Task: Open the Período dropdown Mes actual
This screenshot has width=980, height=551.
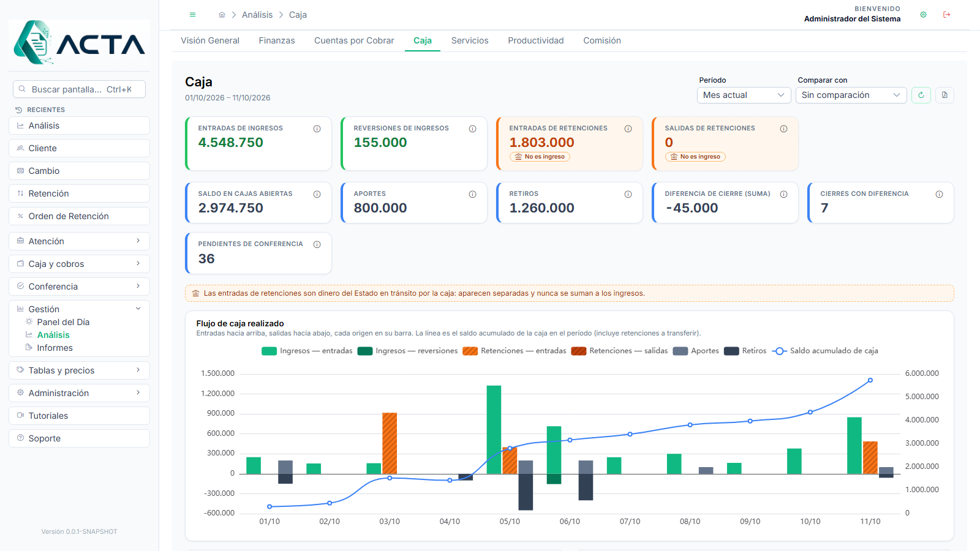Action: [x=744, y=95]
